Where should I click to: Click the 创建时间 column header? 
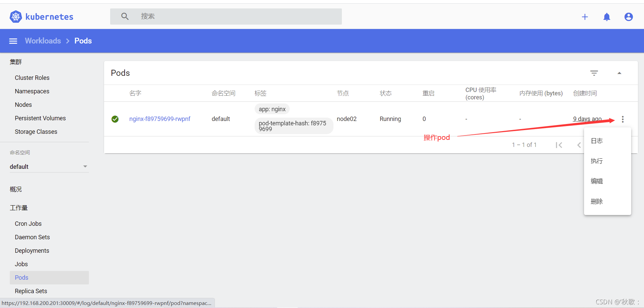tap(585, 93)
